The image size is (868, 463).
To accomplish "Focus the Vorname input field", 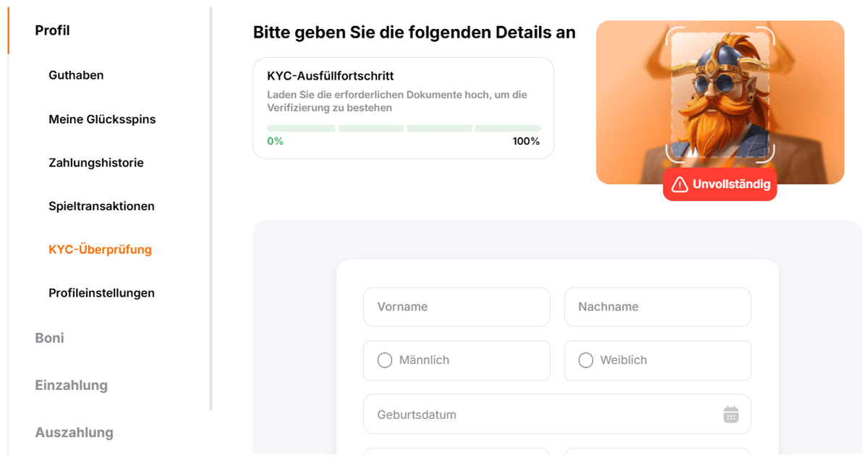I will [456, 307].
